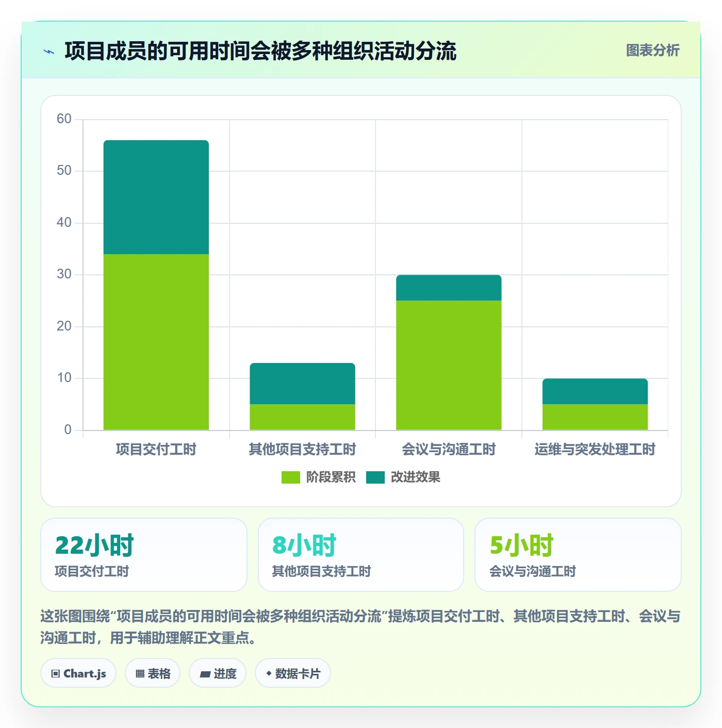Viewport: 722px width, 728px height.
Task: Click the lightning bolt icon beside the title
Action: coord(49,52)
